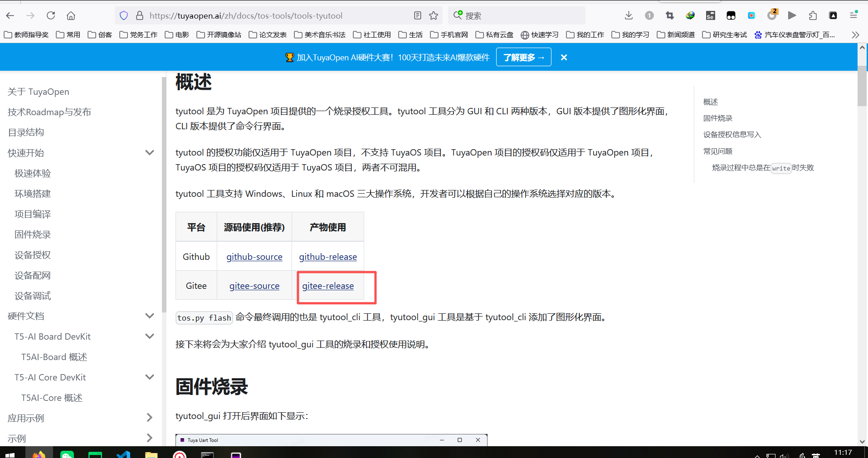The width and height of the screenshot is (868, 458).
Task: Open tracking protection shield icon
Action: [124, 15]
